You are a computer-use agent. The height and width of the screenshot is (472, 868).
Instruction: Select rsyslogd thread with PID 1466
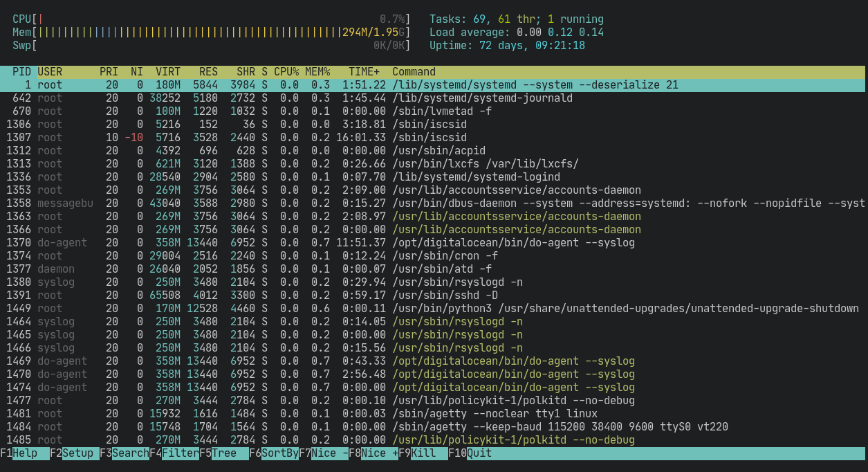click(433, 348)
